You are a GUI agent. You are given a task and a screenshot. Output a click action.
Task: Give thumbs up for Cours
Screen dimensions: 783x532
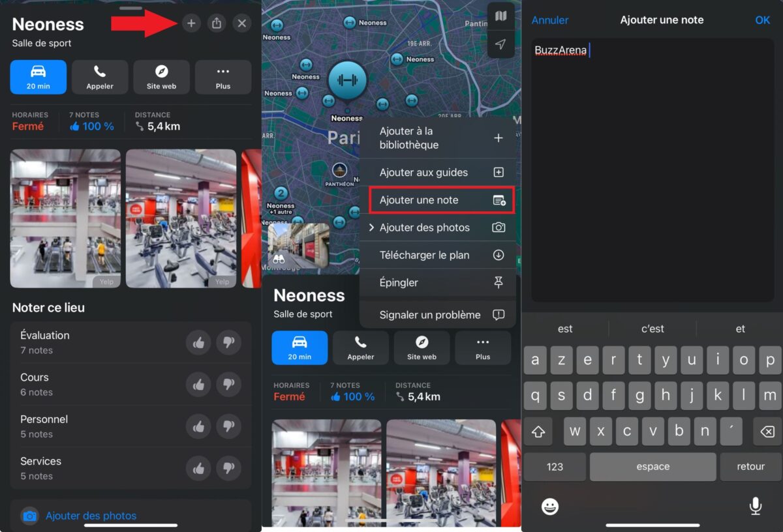pyautogui.click(x=198, y=385)
